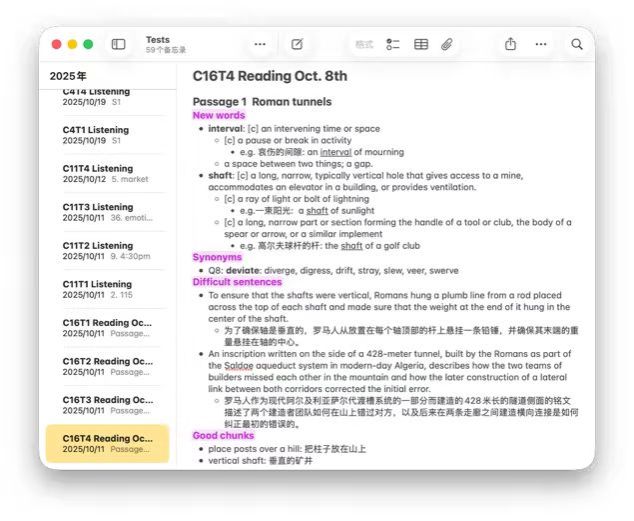Insert a checklist using toolbar icon
The width and height of the screenshot is (634, 521).
point(393,45)
